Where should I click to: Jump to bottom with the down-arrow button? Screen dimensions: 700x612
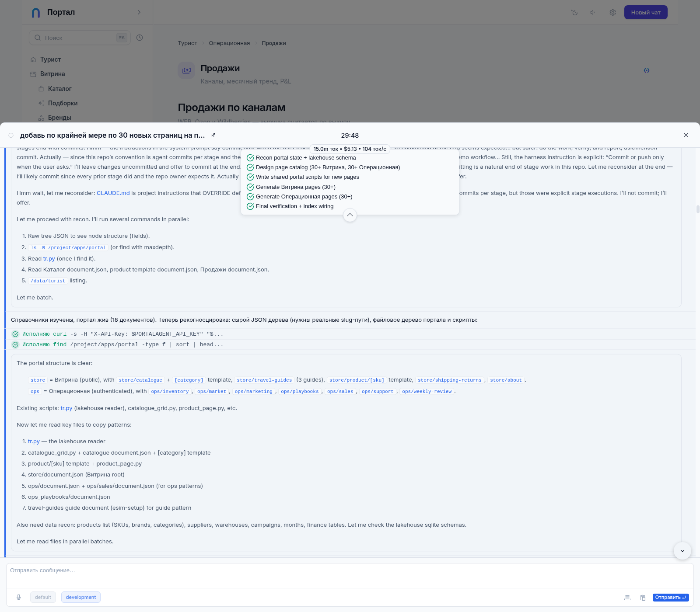[x=682, y=551]
